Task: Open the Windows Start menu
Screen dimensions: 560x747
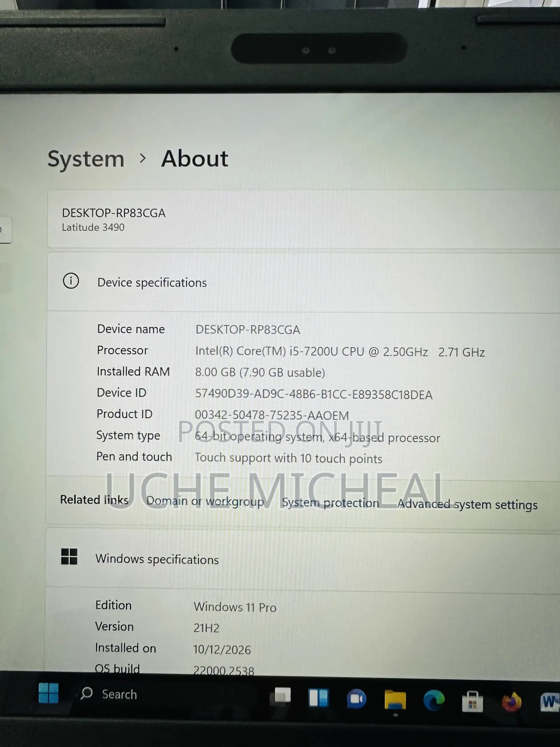Action: coord(48,692)
